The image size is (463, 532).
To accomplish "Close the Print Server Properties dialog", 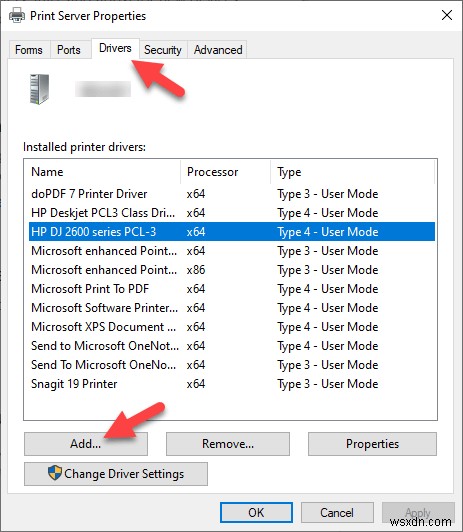I will pos(447,15).
